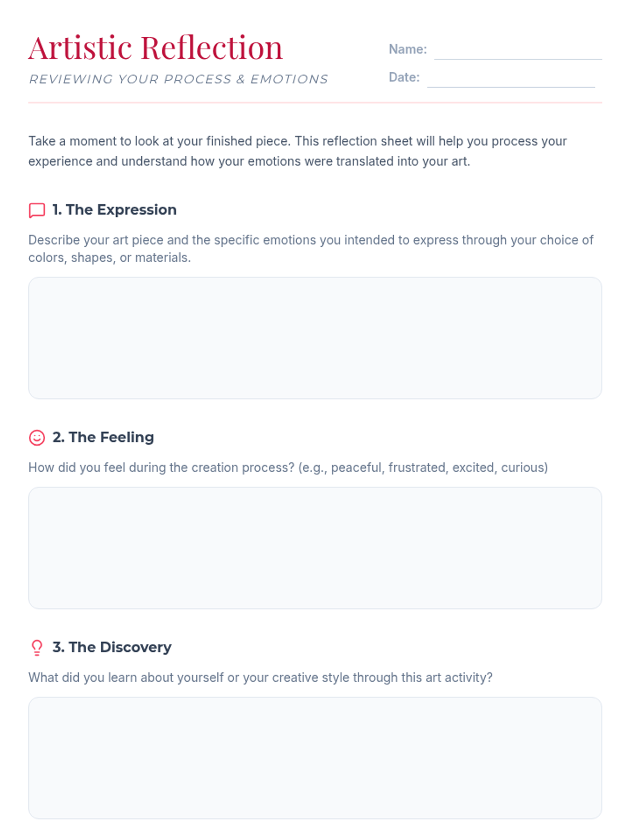630x840 pixels.
Task: Select the Reviewing Your Process & Emotions subtitle
Action: point(178,79)
